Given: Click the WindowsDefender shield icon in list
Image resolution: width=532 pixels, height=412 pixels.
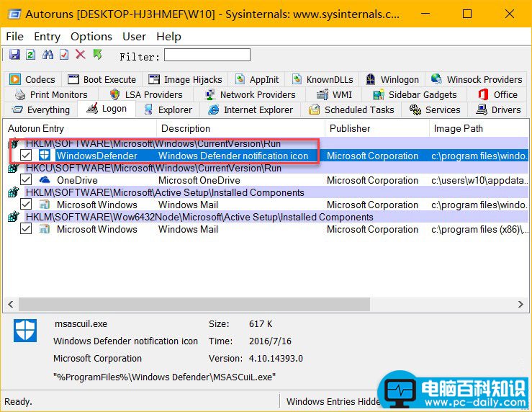Looking at the screenshot, I should pos(44,156).
